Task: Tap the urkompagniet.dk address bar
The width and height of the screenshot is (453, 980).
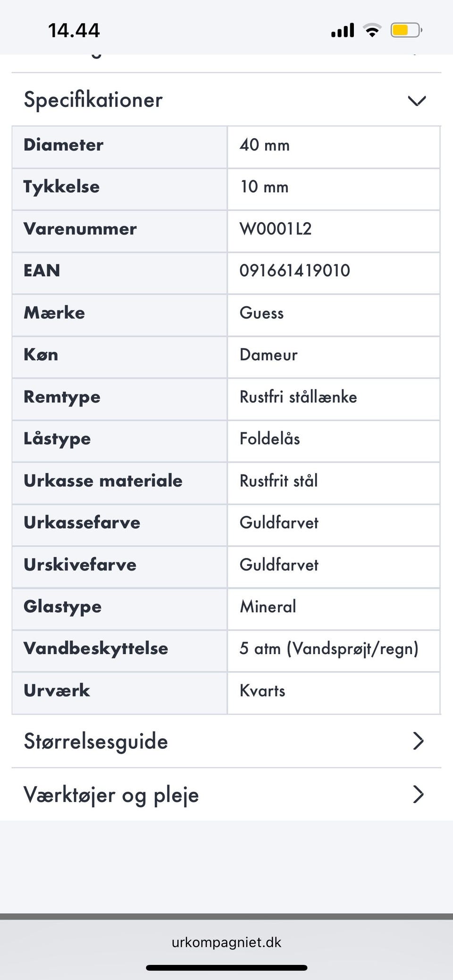Action: 226,942
